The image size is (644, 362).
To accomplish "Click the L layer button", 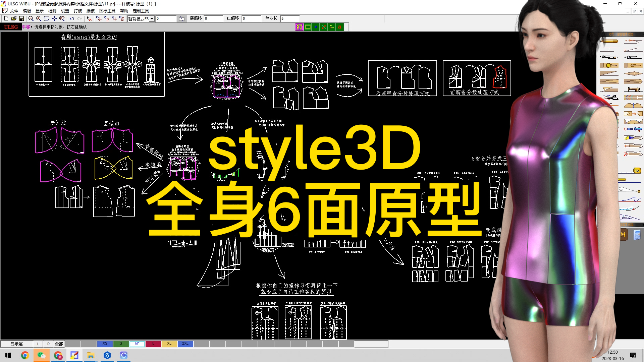I will tap(38, 344).
